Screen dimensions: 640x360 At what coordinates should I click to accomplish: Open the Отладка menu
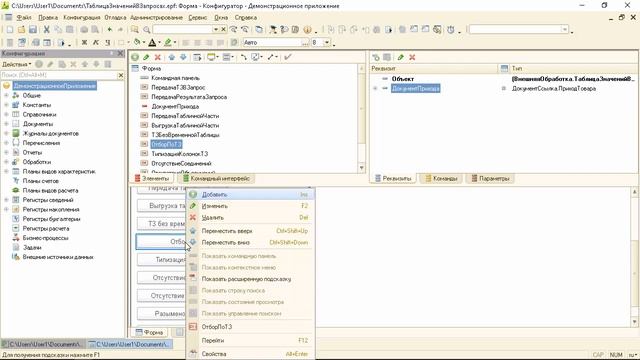coord(115,18)
